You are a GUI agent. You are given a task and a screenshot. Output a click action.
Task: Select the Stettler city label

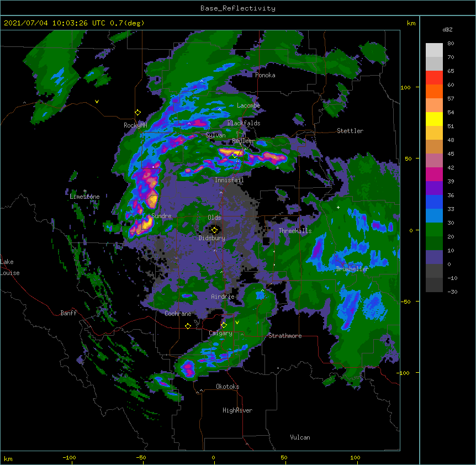point(350,131)
